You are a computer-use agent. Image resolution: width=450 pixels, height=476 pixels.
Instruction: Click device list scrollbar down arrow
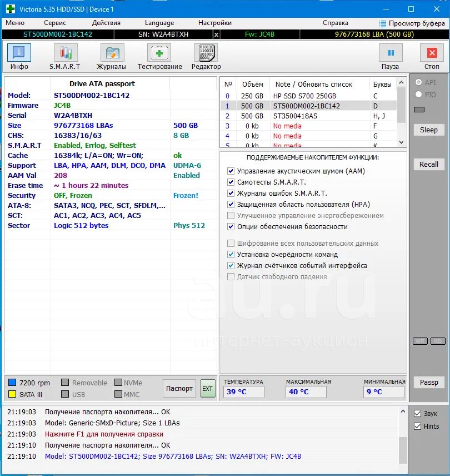coord(402,142)
